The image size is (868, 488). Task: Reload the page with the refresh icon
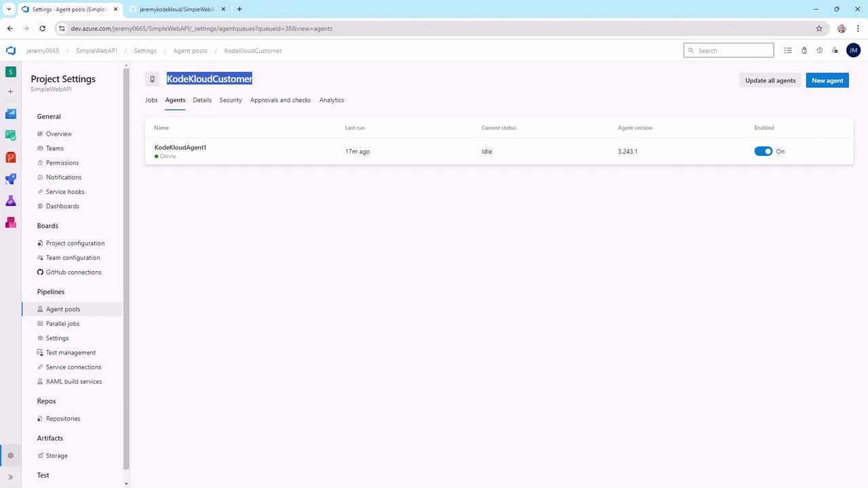43,28
